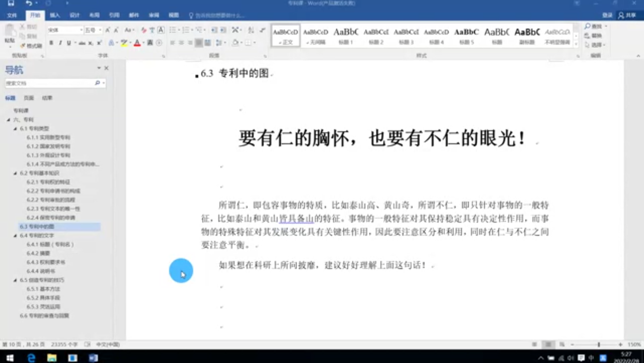Apply superscript formatting
Image resolution: width=644 pixels, height=363 pixels.
99,43
